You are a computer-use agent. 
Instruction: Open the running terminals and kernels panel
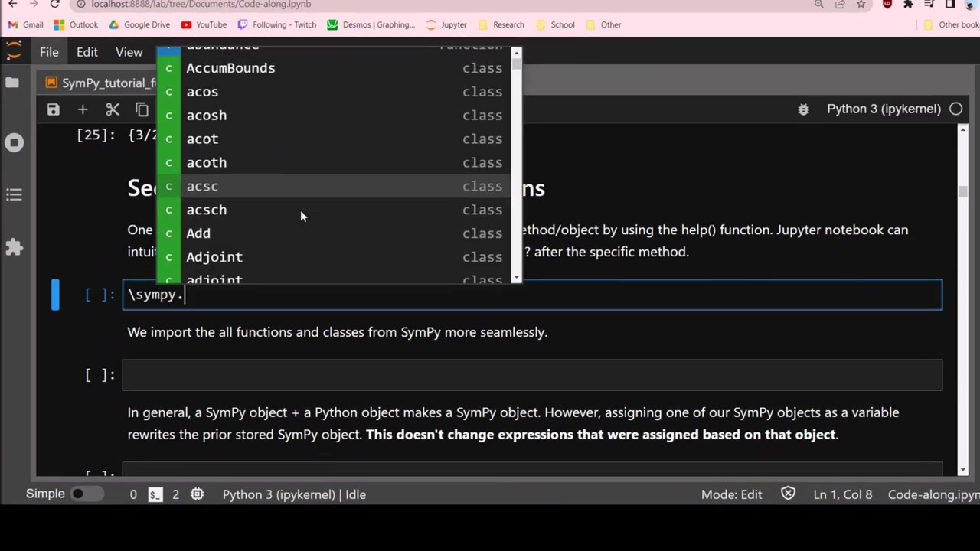(14, 142)
